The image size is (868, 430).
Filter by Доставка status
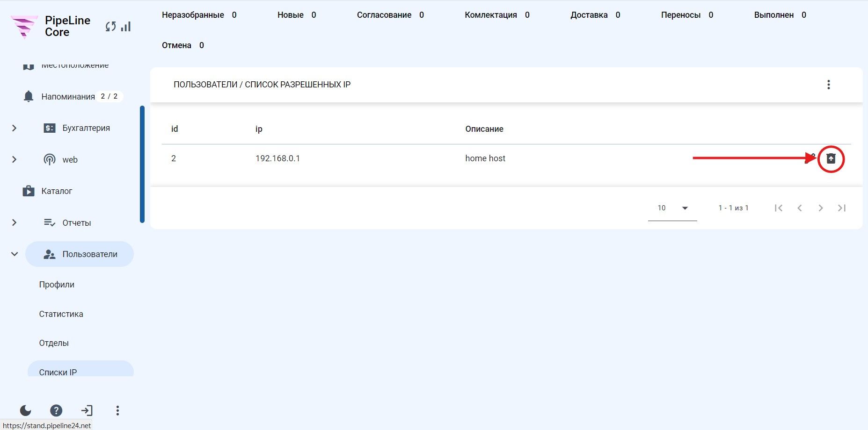click(595, 15)
